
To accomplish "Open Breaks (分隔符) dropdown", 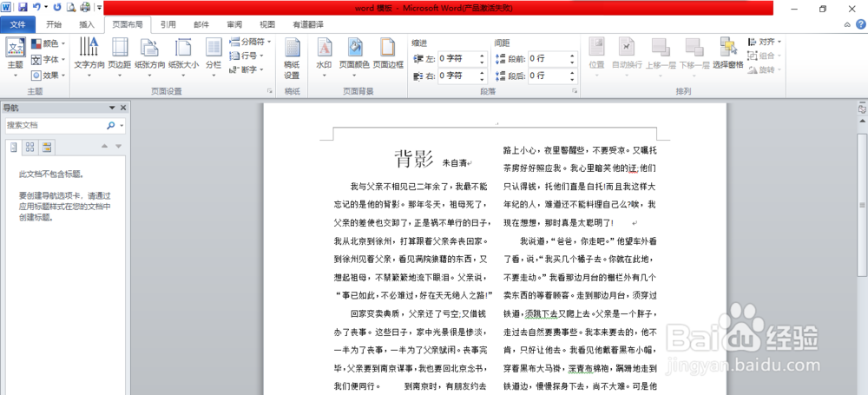I will click(x=250, y=42).
